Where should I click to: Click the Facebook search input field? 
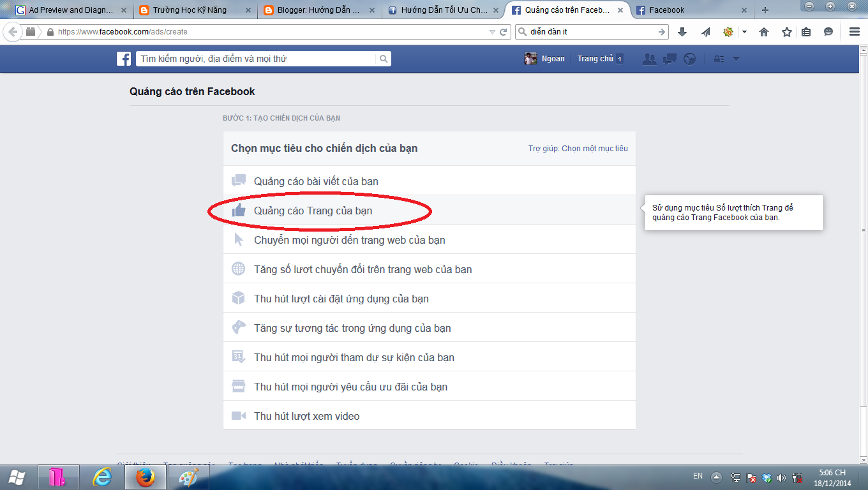tap(255, 59)
